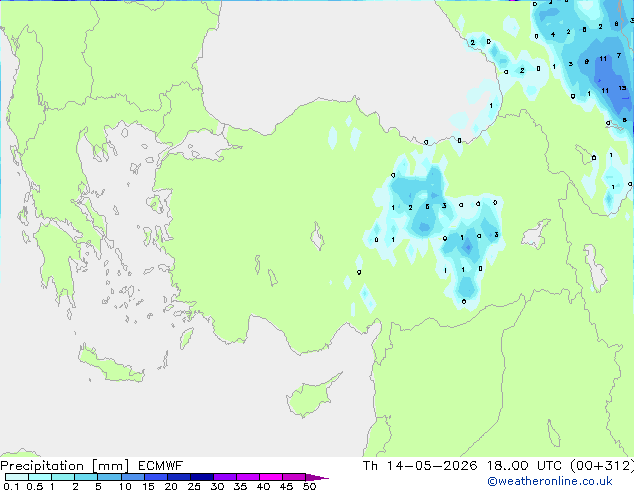Screen dimensions: 634x490
Task: Click the 30 mm purple legend swatch
Action: tap(225, 477)
